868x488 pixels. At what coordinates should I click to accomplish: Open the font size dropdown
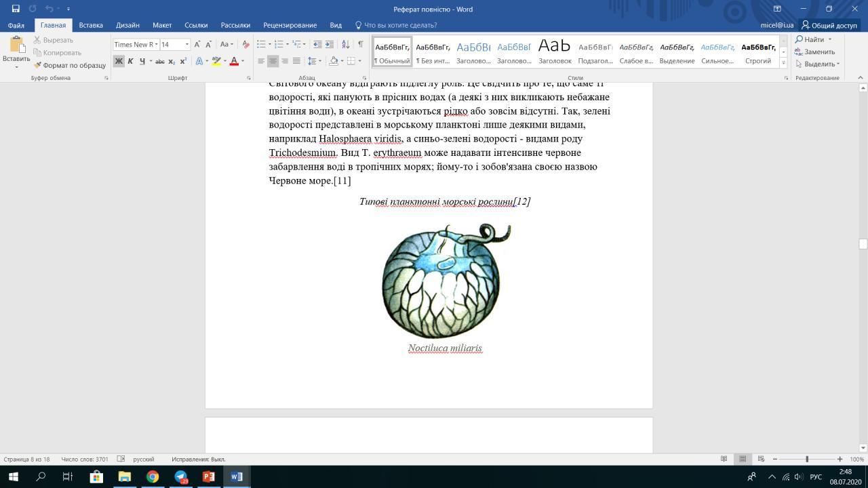(187, 45)
